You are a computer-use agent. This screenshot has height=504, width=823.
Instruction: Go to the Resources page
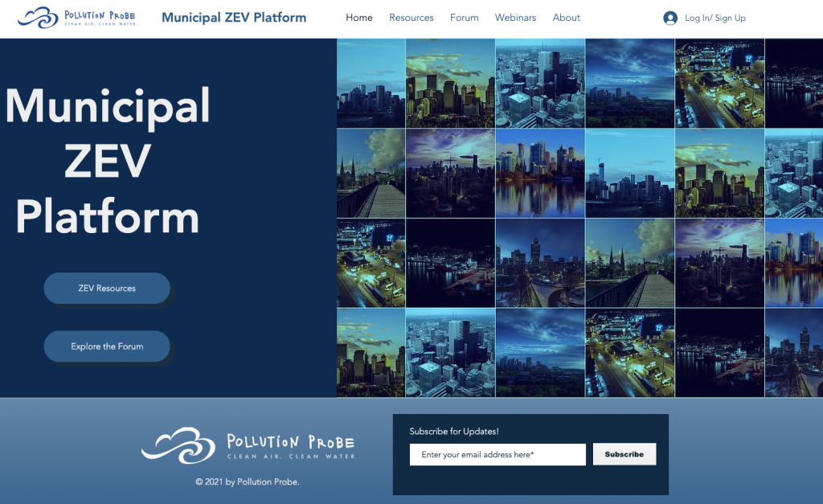(411, 18)
